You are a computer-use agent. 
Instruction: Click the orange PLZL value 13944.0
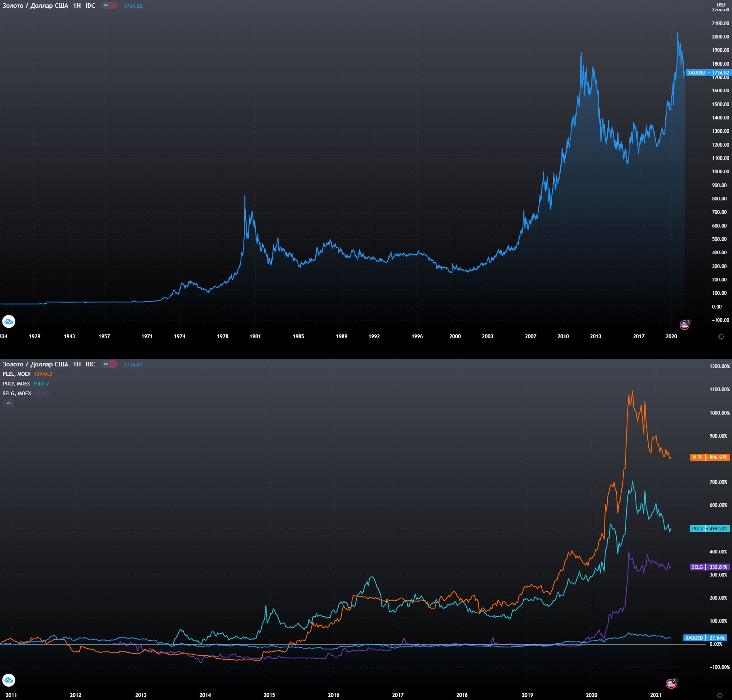coord(43,374)
